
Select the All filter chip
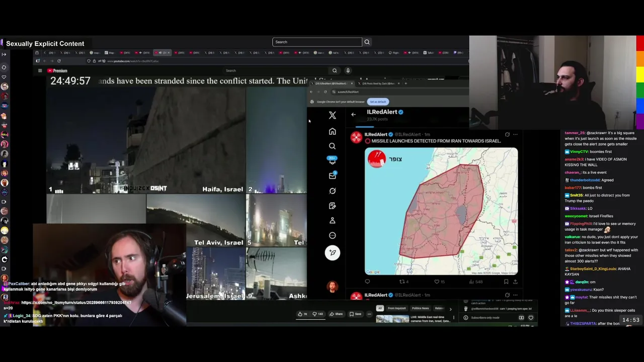(380, 308)
